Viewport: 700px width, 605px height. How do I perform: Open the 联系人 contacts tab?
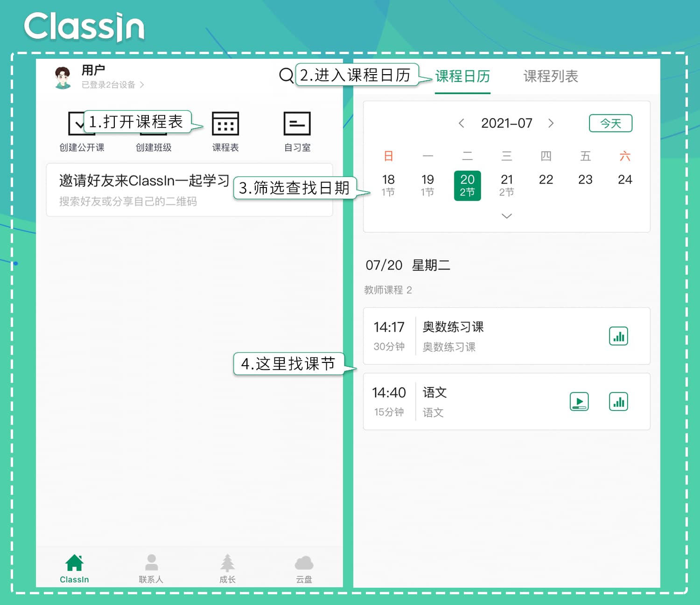[x=151, y=569]
